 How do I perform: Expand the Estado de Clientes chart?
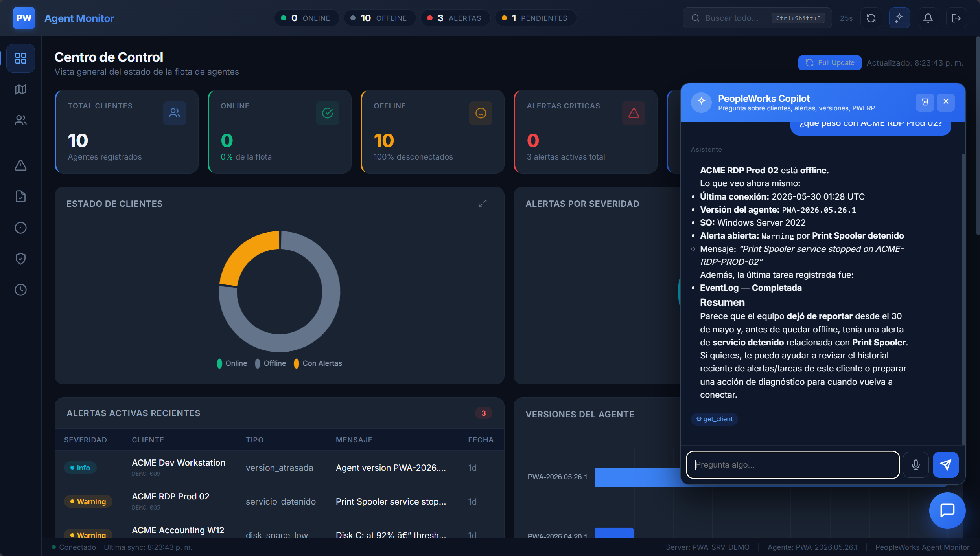(x=483, y=204)
